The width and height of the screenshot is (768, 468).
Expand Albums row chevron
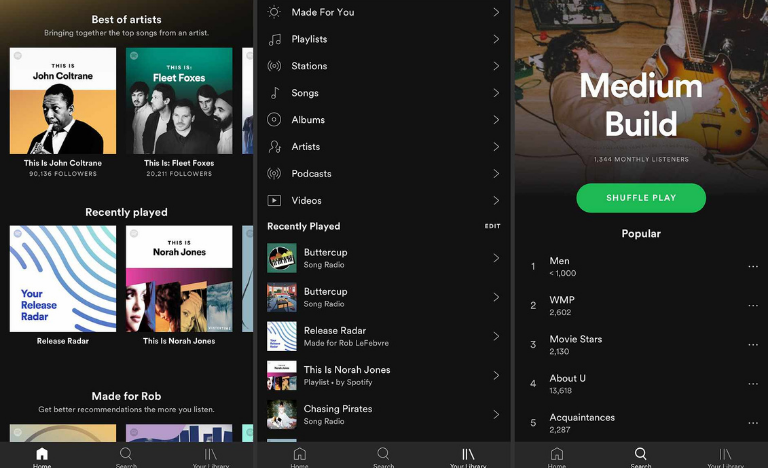496,120
